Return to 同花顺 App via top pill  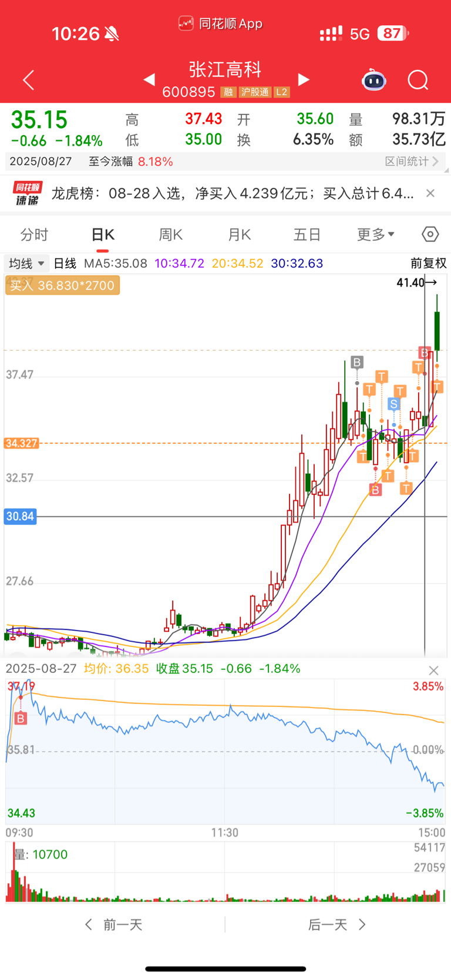point(220,23)
